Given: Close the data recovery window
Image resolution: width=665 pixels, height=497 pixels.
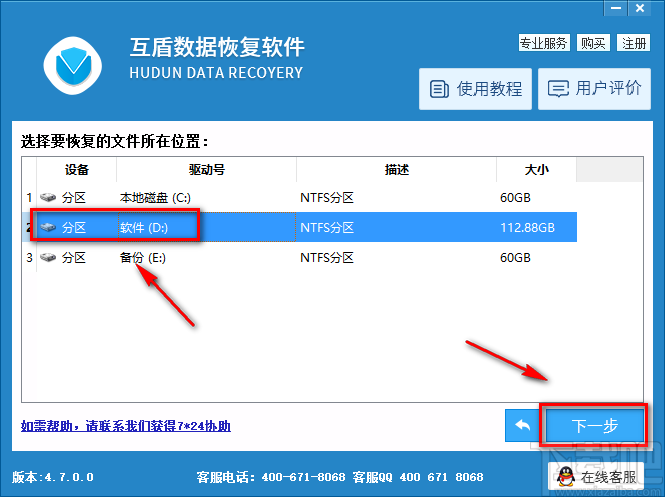Looking at the screenshot, I should pyautogui.click(x=640, y=8).
